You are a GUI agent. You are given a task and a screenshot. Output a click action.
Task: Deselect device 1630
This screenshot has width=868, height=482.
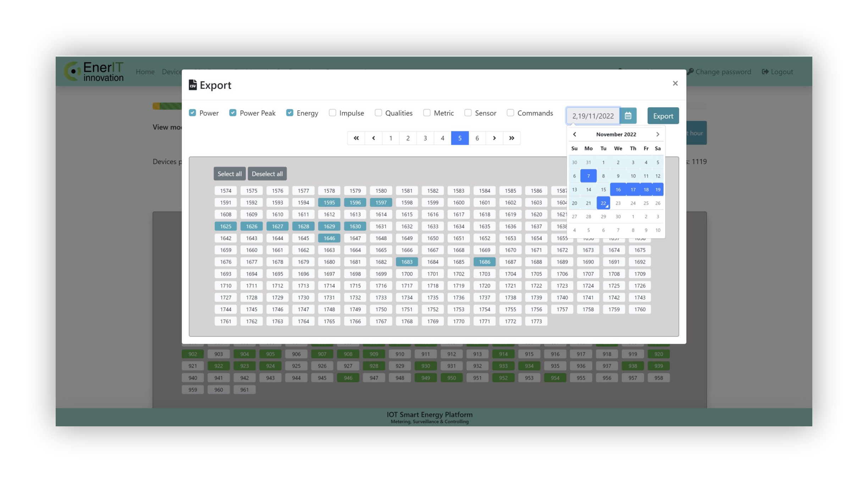[x=355, y=226]
